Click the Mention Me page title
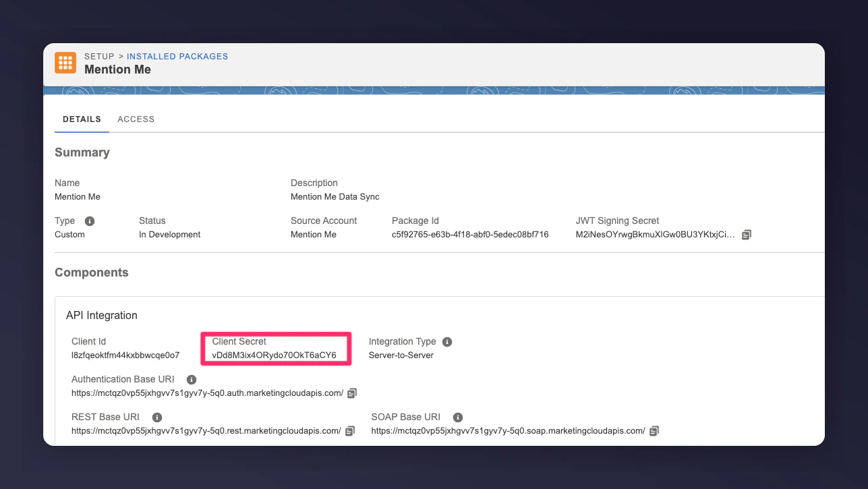 point(117,69)
